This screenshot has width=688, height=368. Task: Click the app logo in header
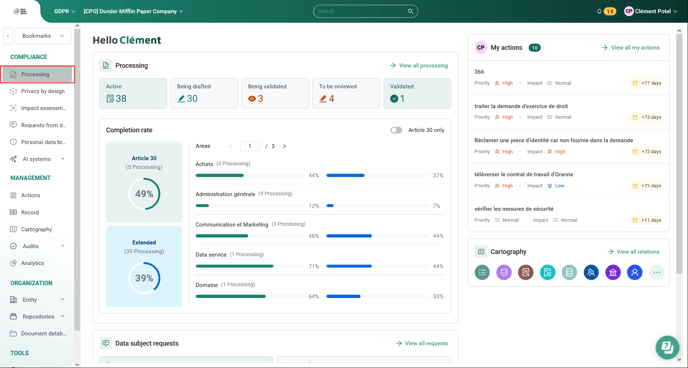point(20,11)
